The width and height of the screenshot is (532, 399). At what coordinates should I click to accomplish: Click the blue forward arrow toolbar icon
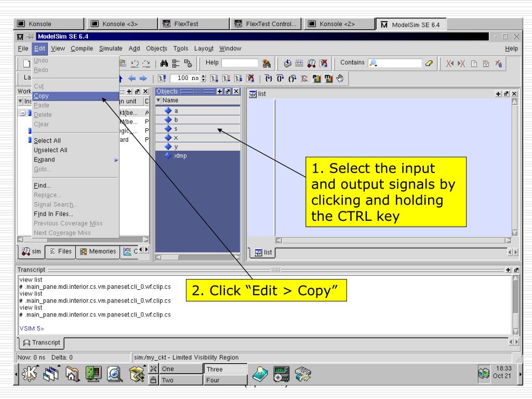143,78
